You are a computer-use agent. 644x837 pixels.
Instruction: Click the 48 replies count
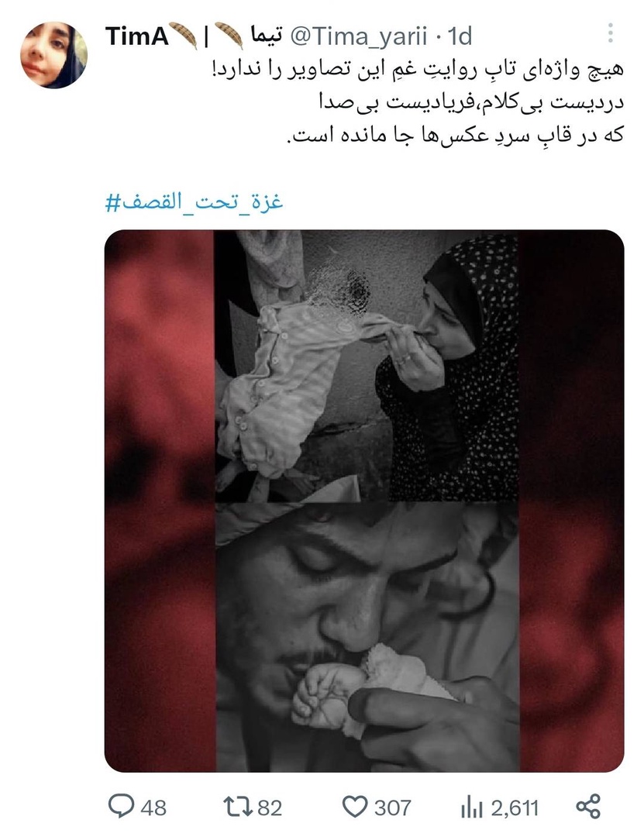(x=153, y=808)
